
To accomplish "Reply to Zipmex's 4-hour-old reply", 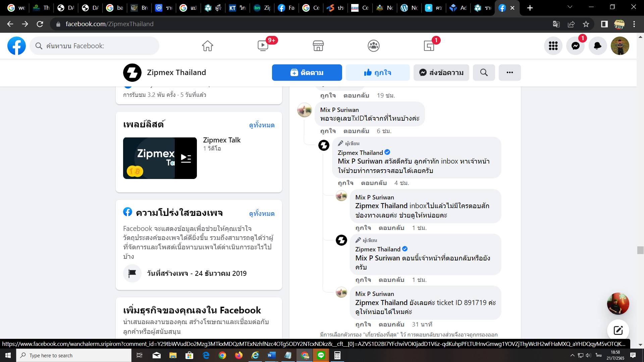I will pyautogui.click(x=374, y=183).
